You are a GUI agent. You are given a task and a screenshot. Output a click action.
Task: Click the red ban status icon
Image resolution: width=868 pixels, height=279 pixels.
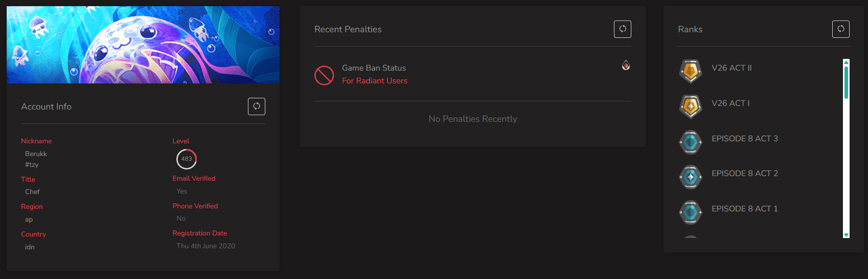tap(324, 75)
